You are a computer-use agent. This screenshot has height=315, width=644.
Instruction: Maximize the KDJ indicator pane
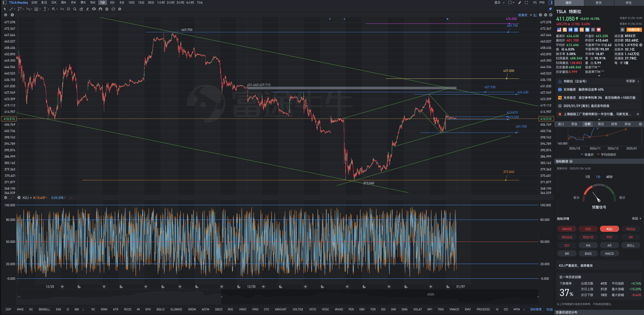(x=12, y=198)
